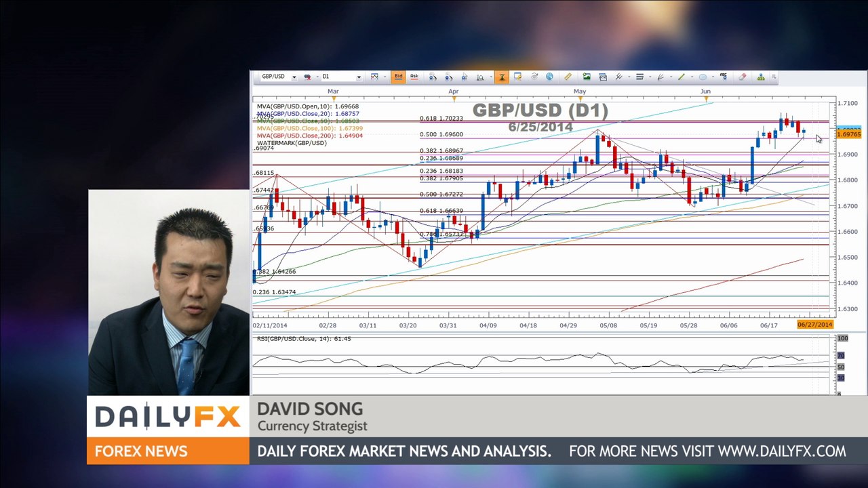
Task: Select the pitchfork lines tool
Action: 618,77
